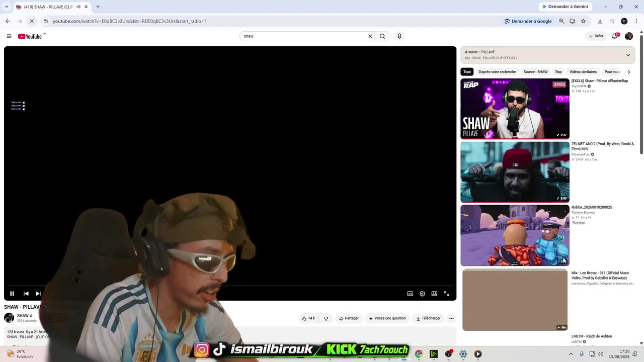The width and height of the screenshot is (644, 362).
Task: Open YouTube account avatar menu
Action: (x=629, y=36)
